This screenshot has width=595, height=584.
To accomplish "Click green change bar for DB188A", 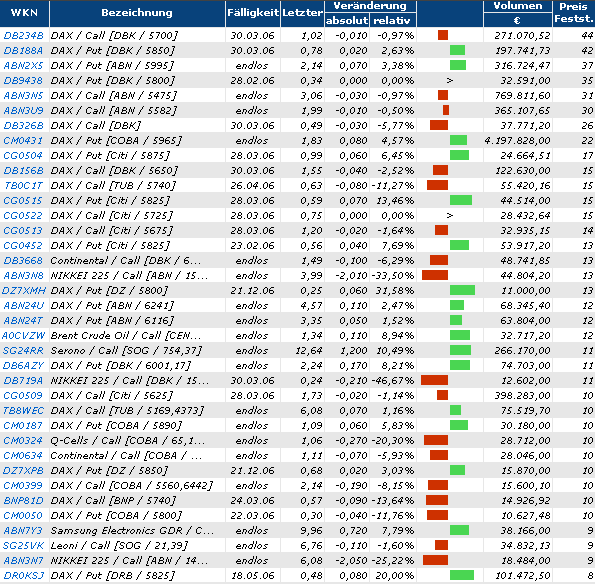I will pos(457,50).
